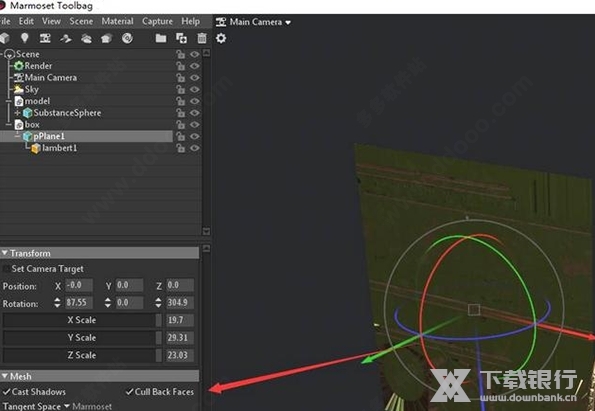The height and width of the screenshot is (411, 595).
Task: Open the View menu
Action: (x=51, y=21)
